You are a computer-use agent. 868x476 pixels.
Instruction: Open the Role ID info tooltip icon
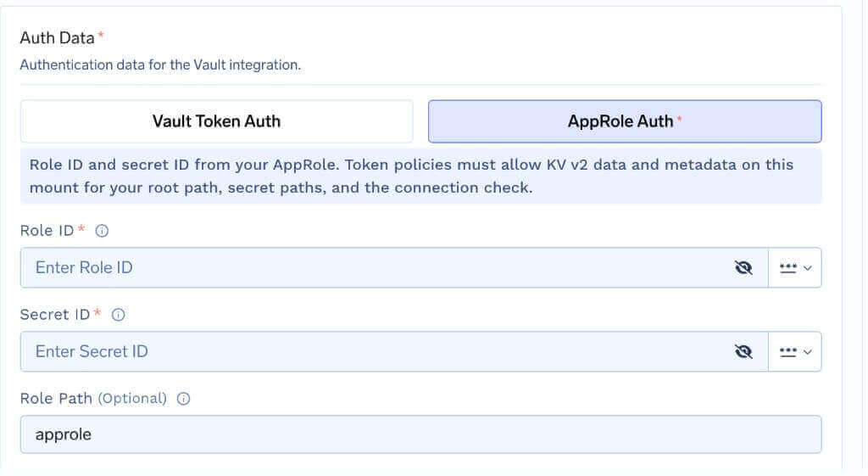coord(102,231)
